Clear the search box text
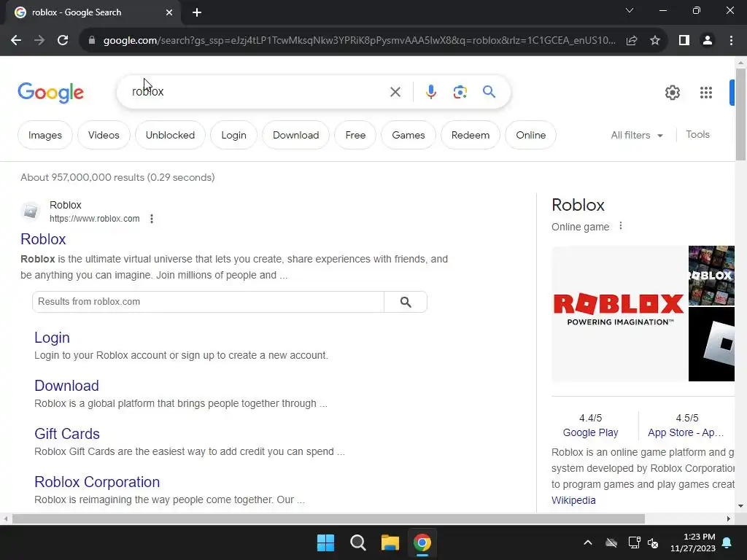The image size is (747, 560). [395, 92]
